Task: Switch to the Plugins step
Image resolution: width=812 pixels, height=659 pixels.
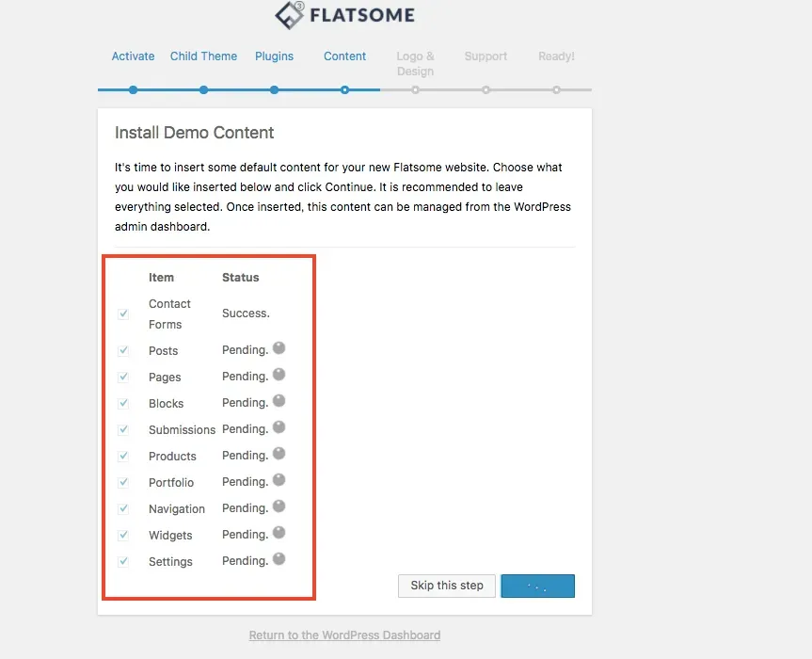Action: tap(274, 56)
